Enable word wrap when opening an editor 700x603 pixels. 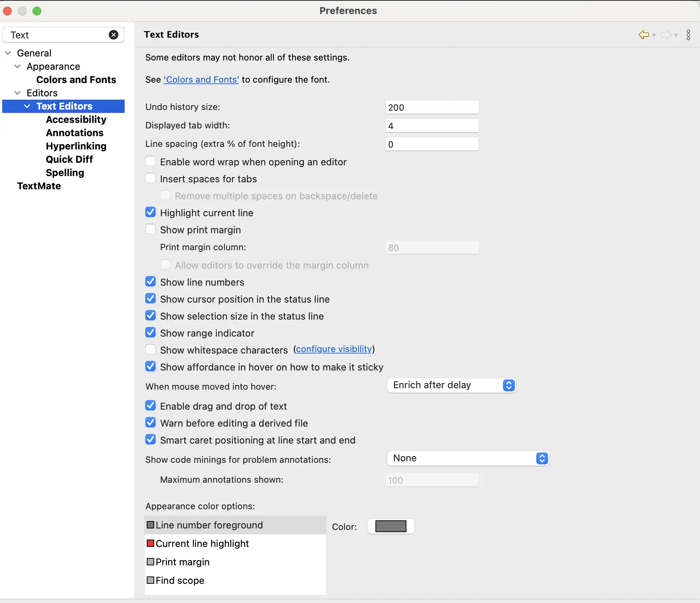[x=150, y=161]
